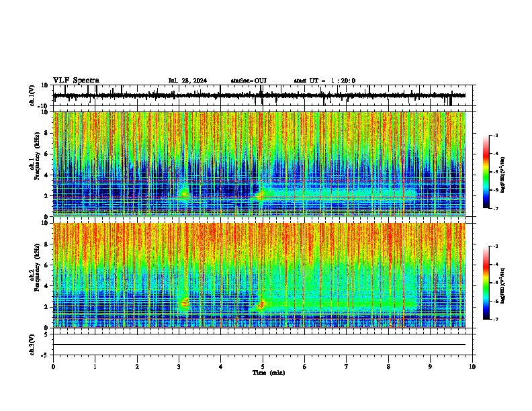Screen dimensions: 532x411
Task: Click the ch.1 colorbar "log(PSD)" label
Action: pos(503,175)
